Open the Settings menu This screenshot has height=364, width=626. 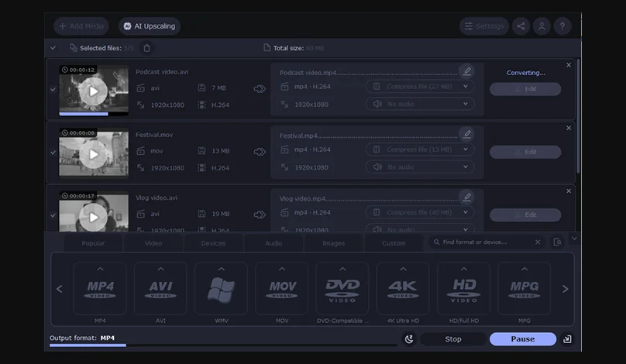click(484, 26)
